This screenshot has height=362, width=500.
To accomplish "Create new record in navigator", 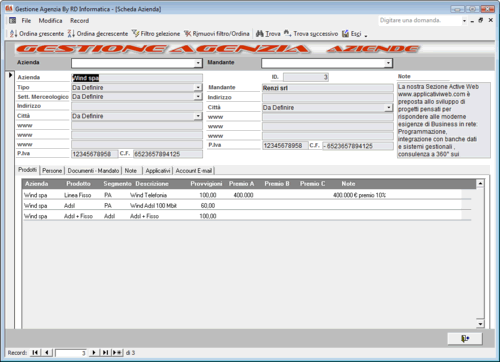I will tap(117, 353).
